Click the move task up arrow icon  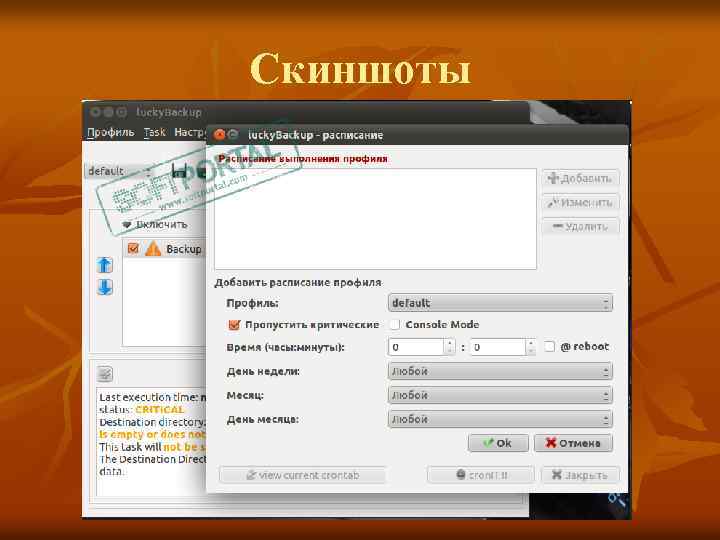[105, 265]
